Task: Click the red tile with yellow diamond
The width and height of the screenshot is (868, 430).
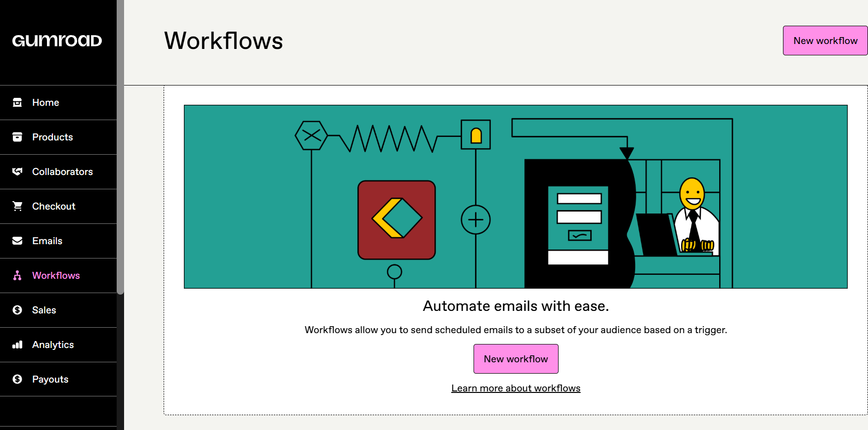Action: tap(396, 219)
